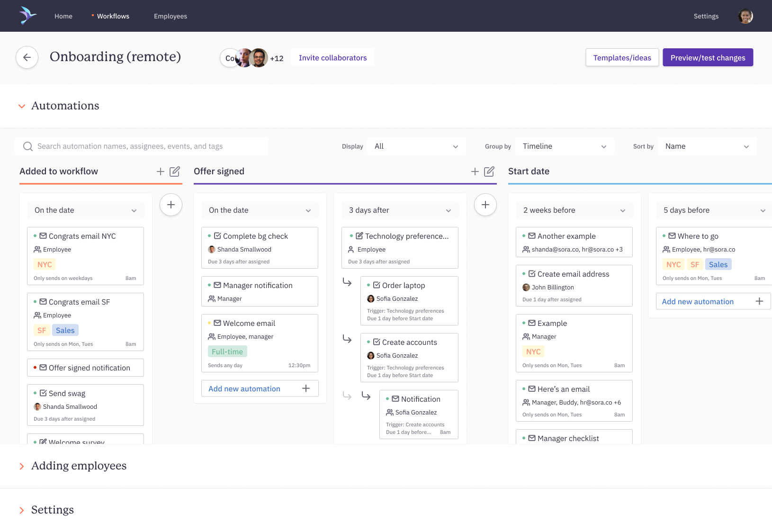Click the search magnifier icon in the search bar
The width and height of the screenshot is (772, 532).
[x=28, y=146]
